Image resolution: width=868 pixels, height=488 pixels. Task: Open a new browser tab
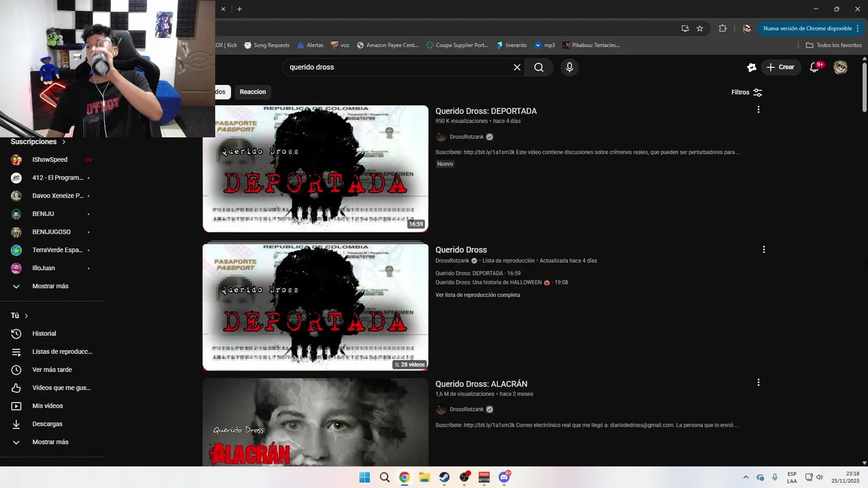coord(239,9)
